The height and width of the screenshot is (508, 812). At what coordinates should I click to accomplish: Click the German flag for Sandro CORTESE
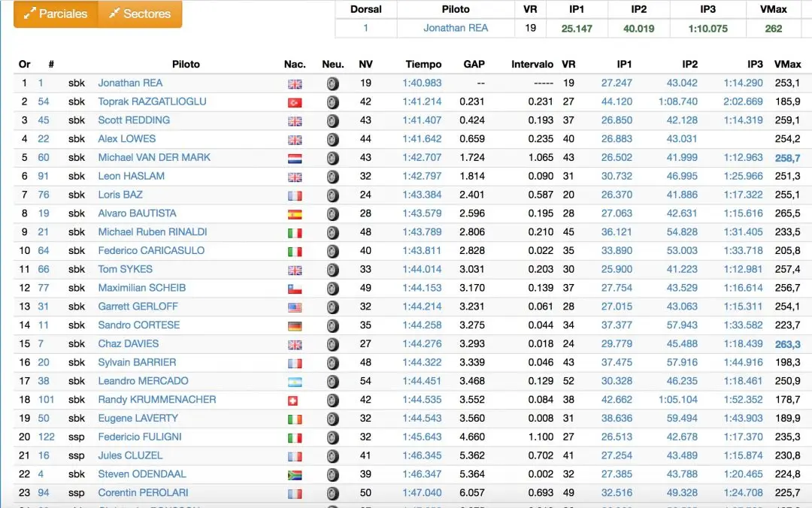pyautogui.click(x=295, y=326)
